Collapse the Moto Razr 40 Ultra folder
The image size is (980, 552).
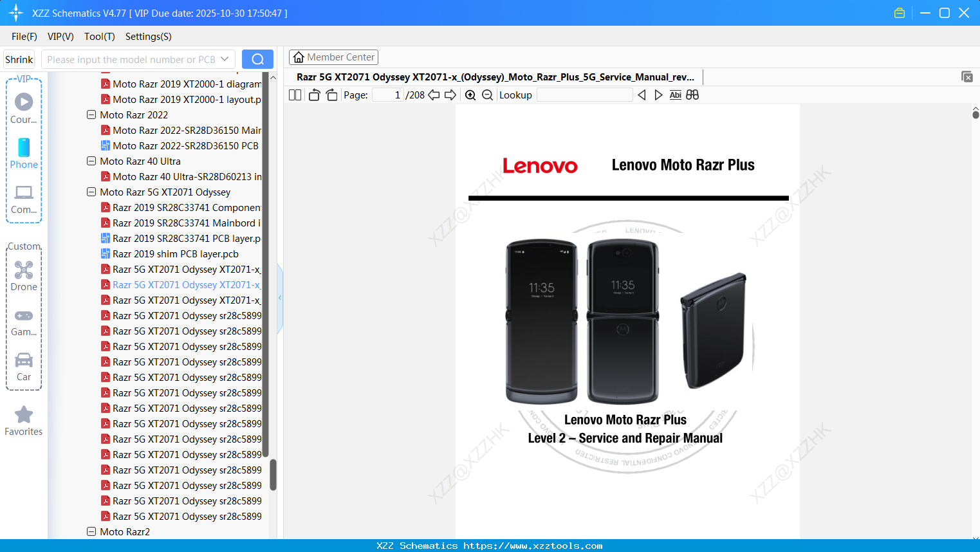(91, 161)
